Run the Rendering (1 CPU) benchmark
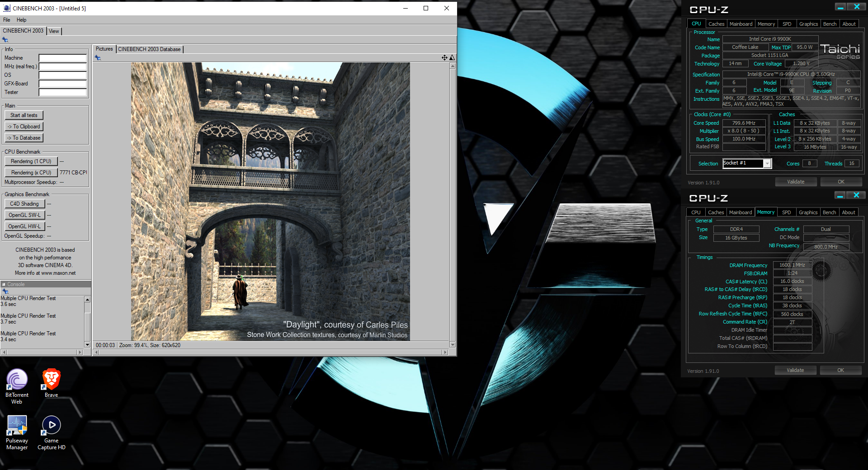868x470 pixels. point(31,161)
